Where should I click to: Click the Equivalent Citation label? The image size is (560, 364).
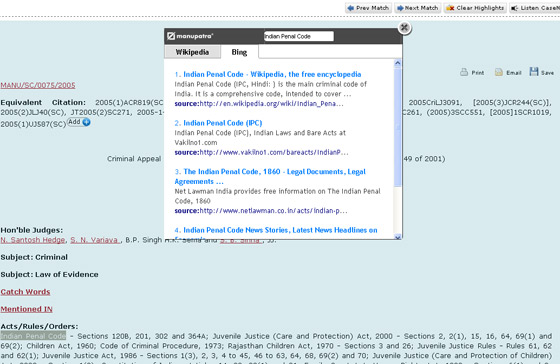(x=43, y=103)
